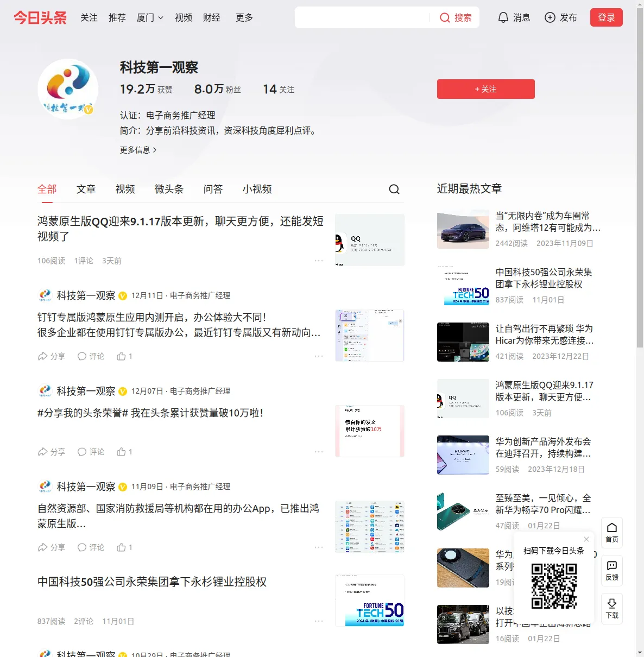Open 财经 in the top navigation
The height and width of the screenshot is (657, 644).
(212, 18)
